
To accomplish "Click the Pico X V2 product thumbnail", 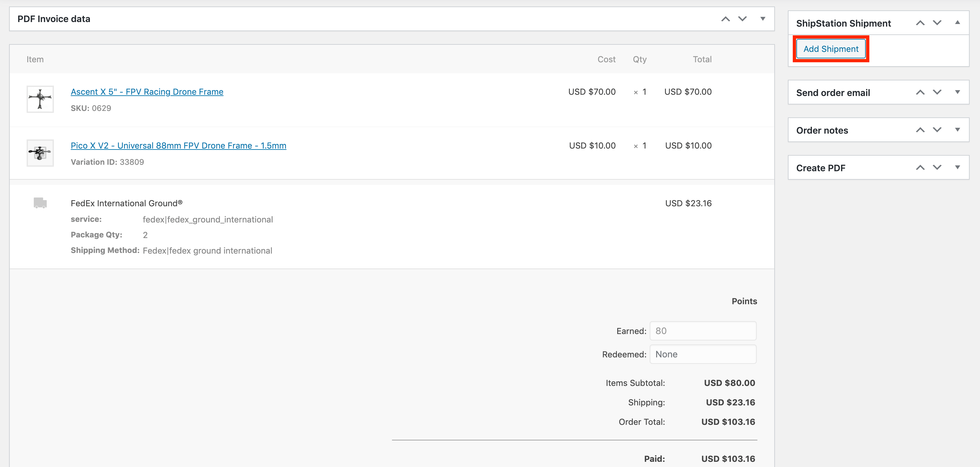I will coord(40,153).
